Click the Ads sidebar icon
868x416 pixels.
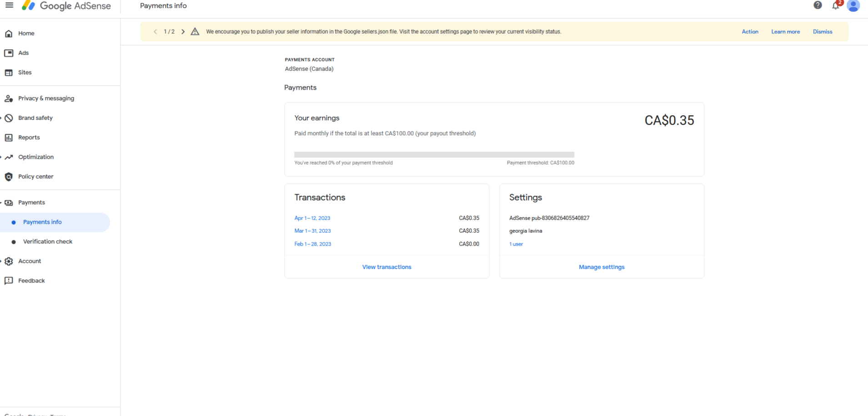(9, 53)
